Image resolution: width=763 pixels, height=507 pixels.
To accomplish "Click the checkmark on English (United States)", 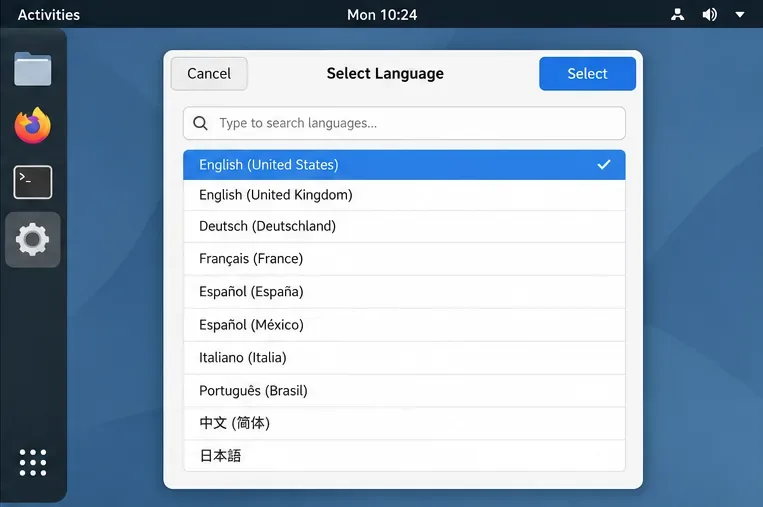I will click(604, 164).
